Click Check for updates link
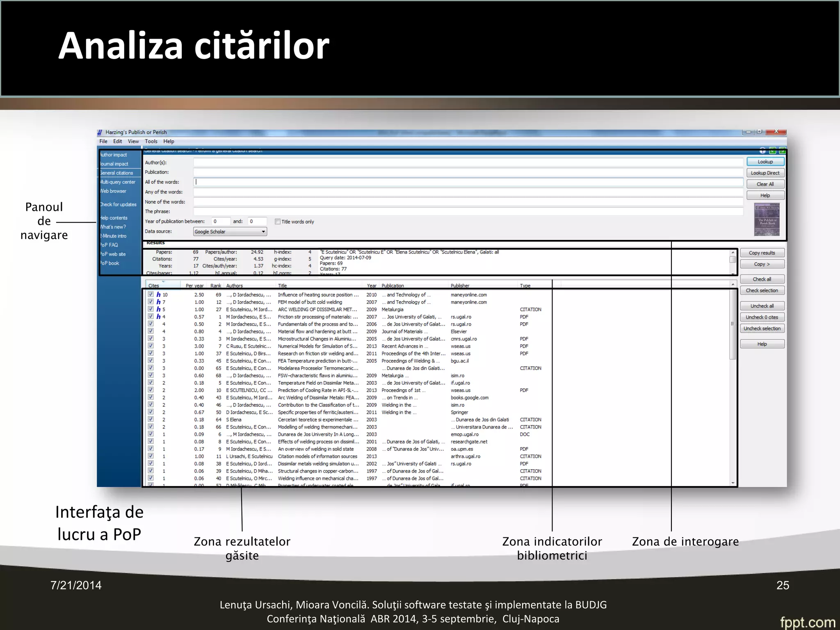The height and width of the screenshot is (630, 840). (118, 204)
